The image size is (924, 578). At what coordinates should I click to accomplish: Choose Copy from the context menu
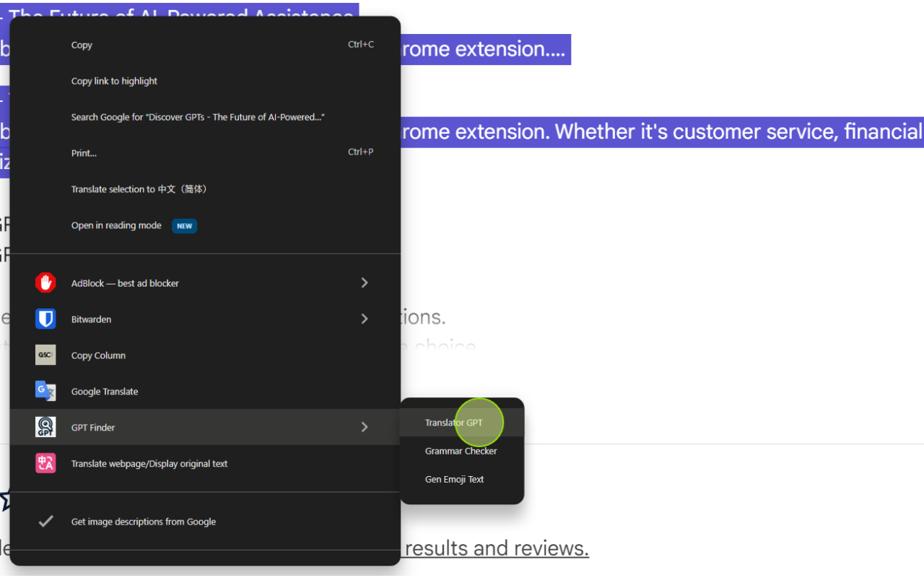click(205, 45)
